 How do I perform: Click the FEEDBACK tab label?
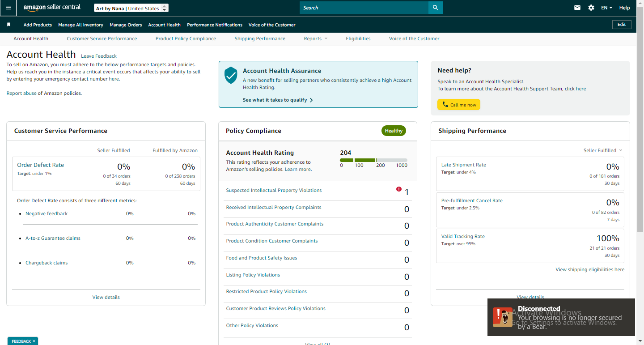tap(21, 341)
